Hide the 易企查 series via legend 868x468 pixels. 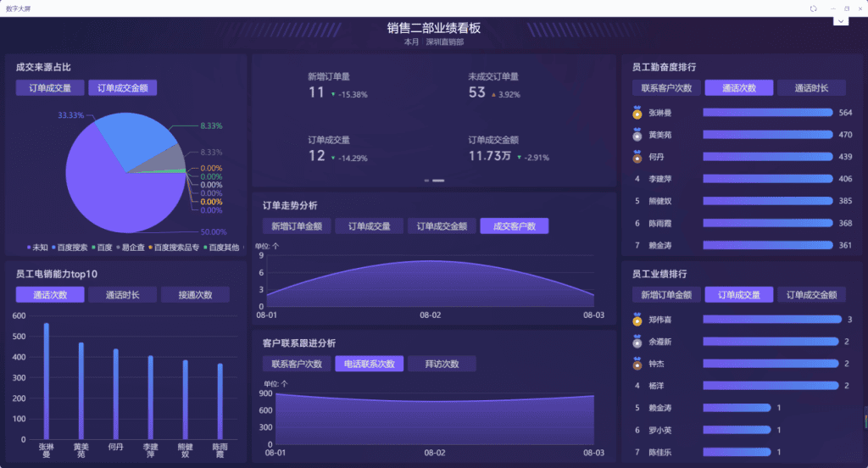[x=131, y=248]
